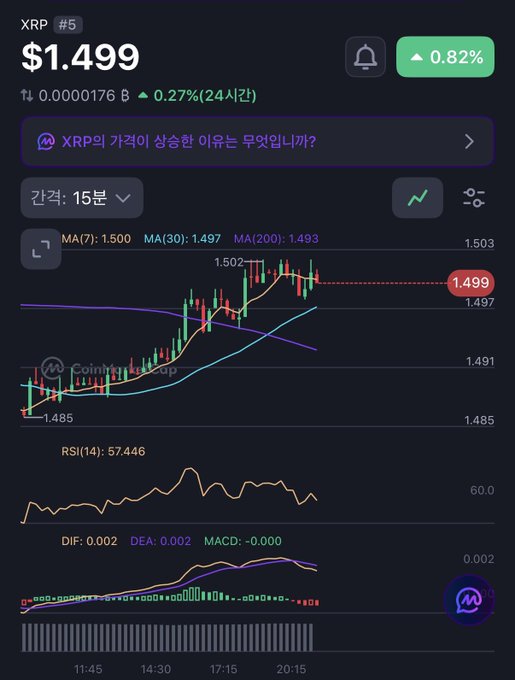Open the interval 15분 dropdown
This screenshot has width=515, height=680.
click(x=82, y=198)
